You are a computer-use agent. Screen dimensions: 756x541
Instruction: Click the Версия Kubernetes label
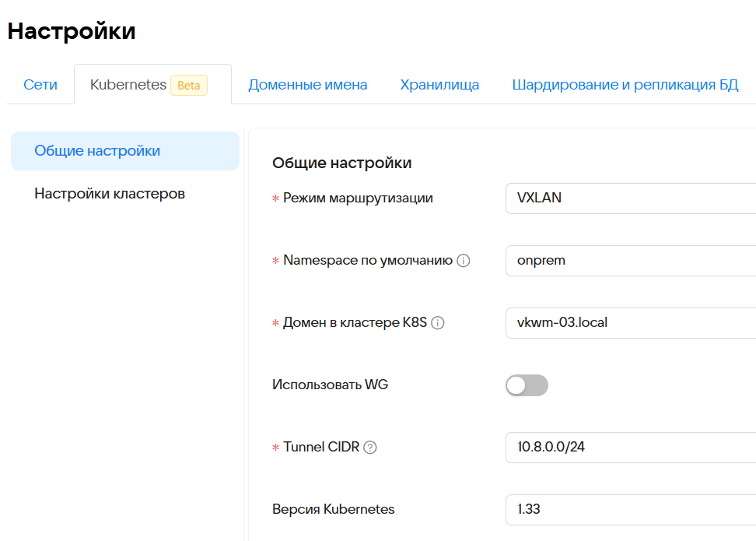[x=333, y=509]
